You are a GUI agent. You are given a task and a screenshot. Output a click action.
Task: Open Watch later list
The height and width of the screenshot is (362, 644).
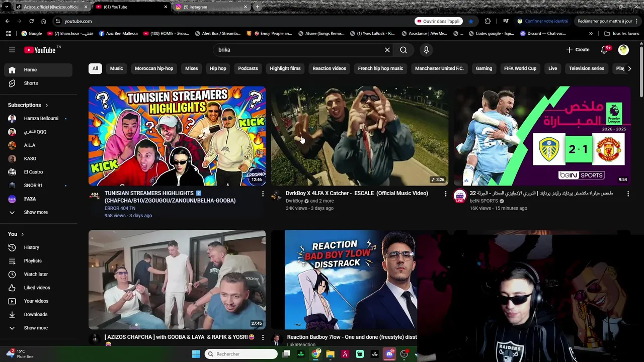(38, 274)
